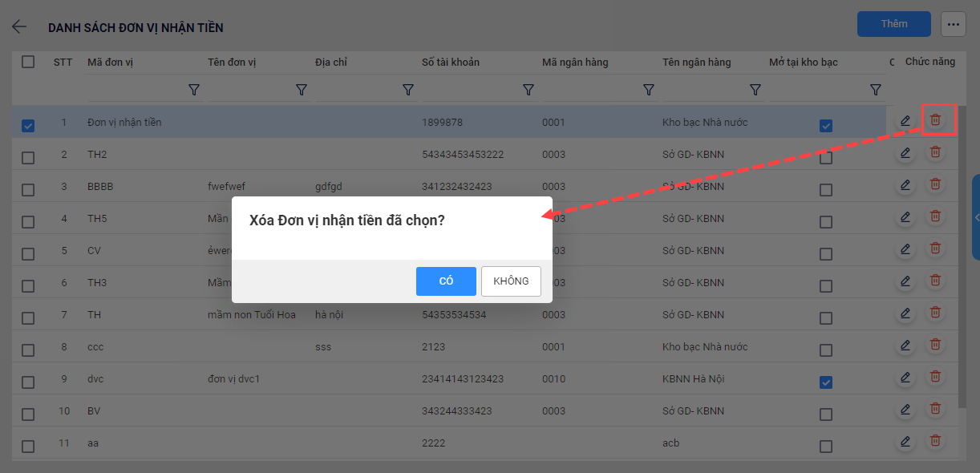The image size is (980, 473).
Task: Edit row Đơn vị nhận tiền with pencil icon
Action: pyautogui.click(x=905, y=120)
